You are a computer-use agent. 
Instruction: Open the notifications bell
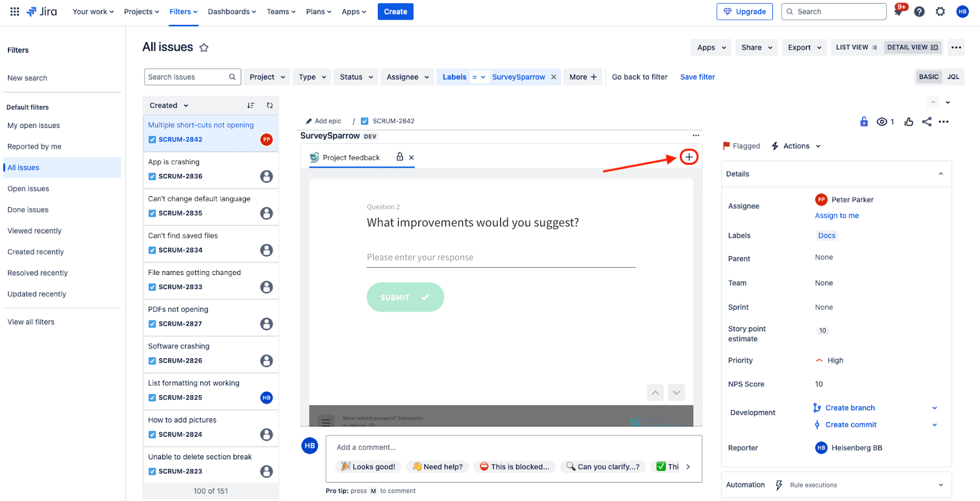coord(898,12)
